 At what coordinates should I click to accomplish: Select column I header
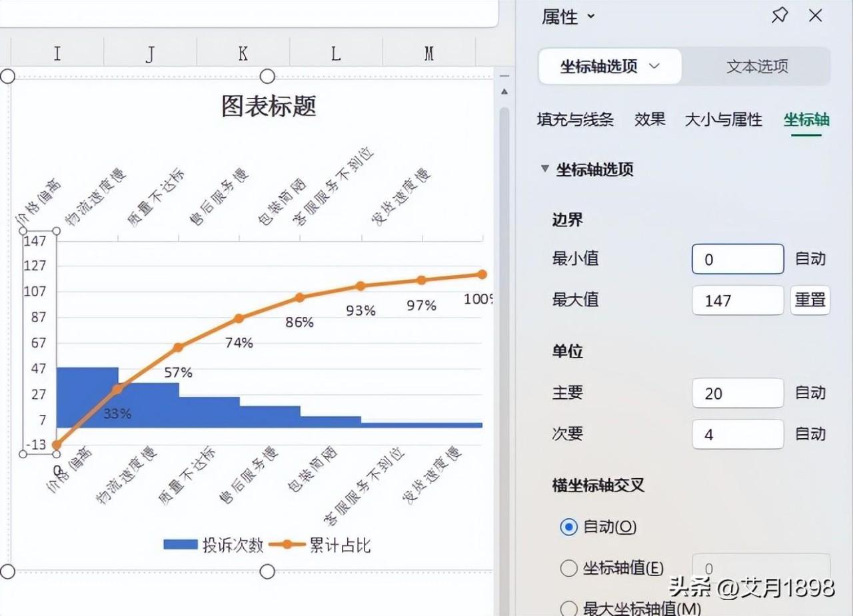coord(57,53)
